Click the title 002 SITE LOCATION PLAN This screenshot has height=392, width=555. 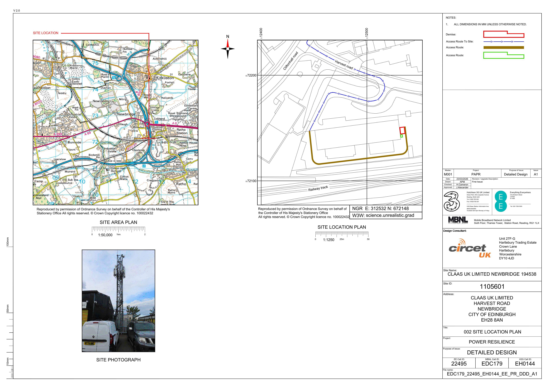492,332
